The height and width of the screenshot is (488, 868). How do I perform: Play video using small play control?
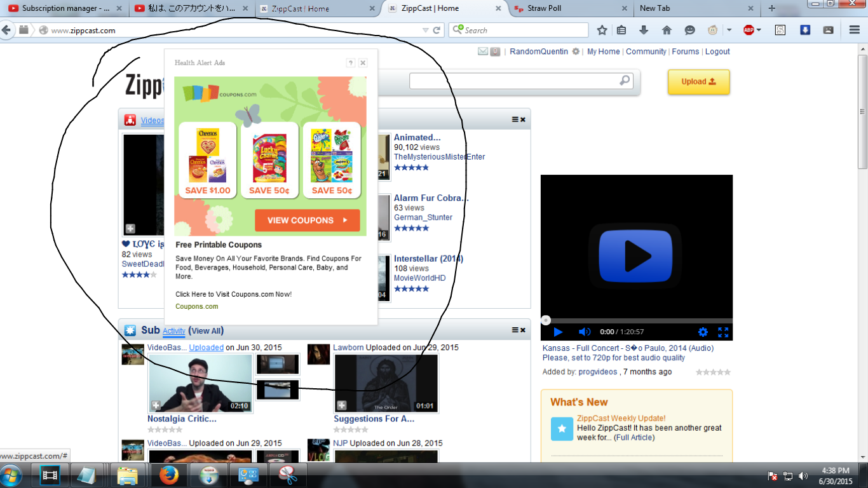[558, 332]
